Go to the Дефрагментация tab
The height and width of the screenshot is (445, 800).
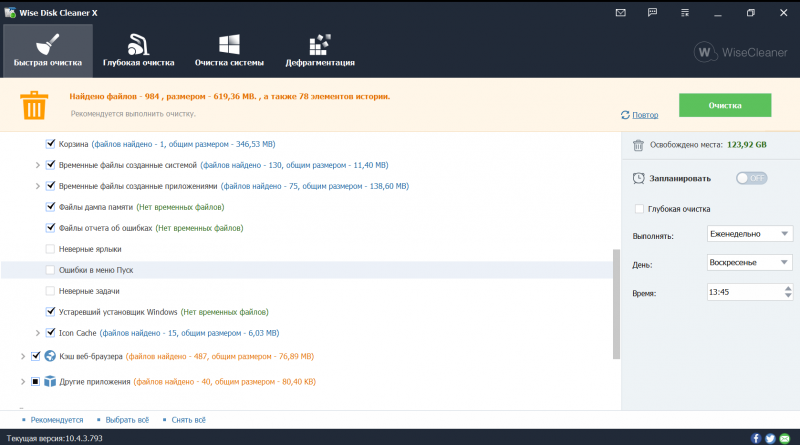(320, 51)
